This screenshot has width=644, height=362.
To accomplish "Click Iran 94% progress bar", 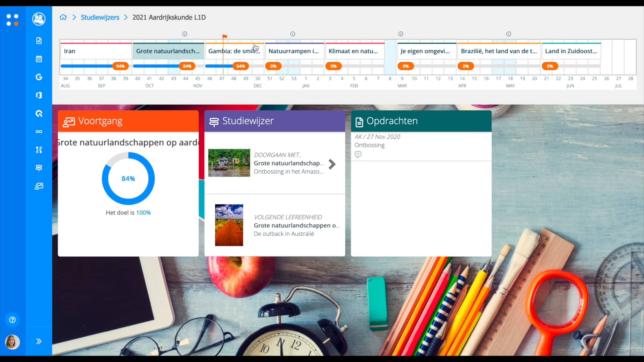I will pos(91,66).
